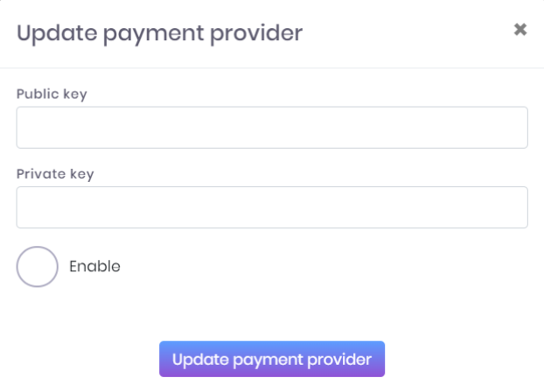This screenshot has height=392, width=544.
Task: Click the Private key label
Action: tap(55, 174)
